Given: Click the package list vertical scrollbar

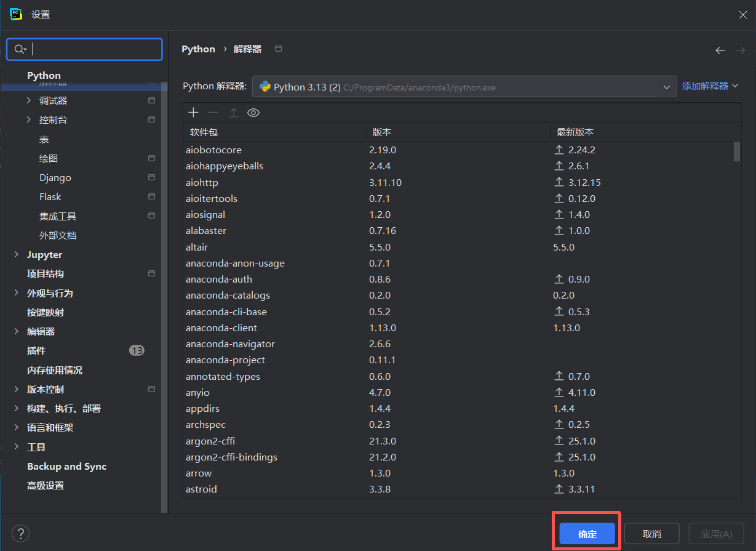Looking at the screenshot, I should point(737,151).
